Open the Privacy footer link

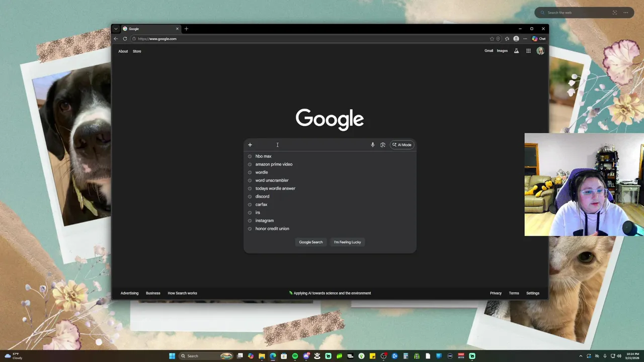pos(496,293)
